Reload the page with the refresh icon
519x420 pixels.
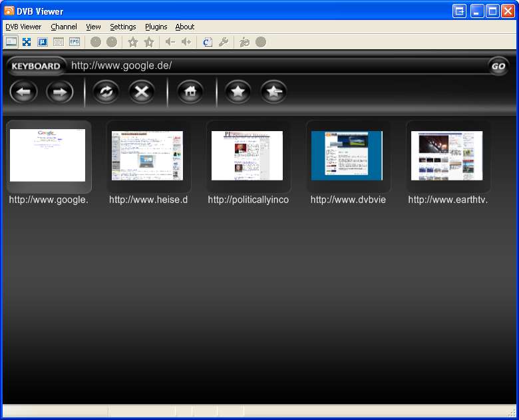(106, 92)
